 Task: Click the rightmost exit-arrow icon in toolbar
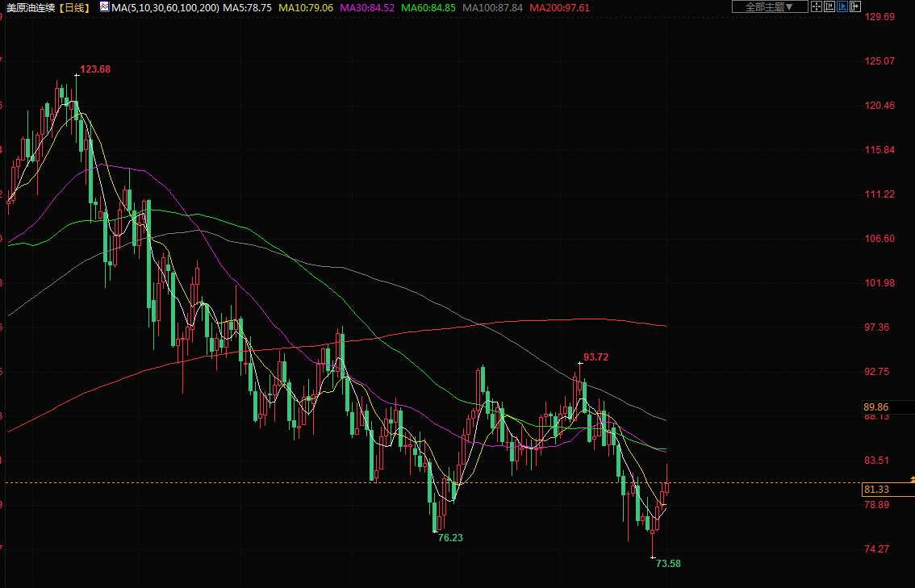856,6
